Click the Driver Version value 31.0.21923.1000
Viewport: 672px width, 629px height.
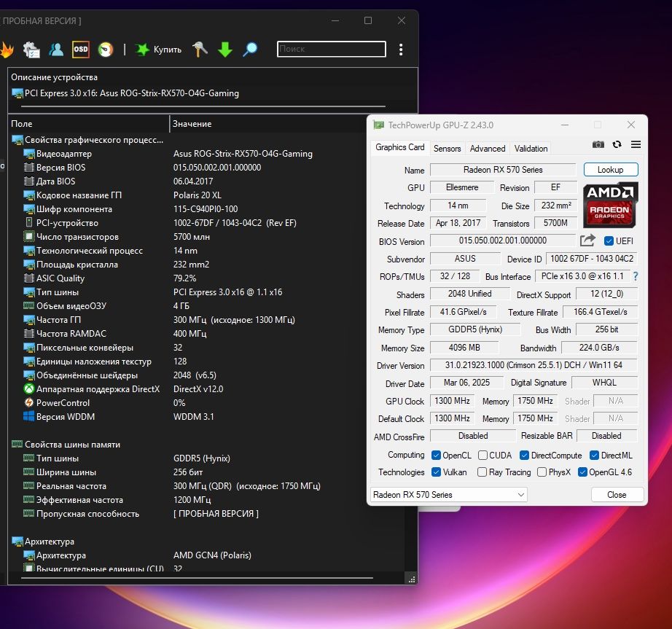(x=534, y=365)
